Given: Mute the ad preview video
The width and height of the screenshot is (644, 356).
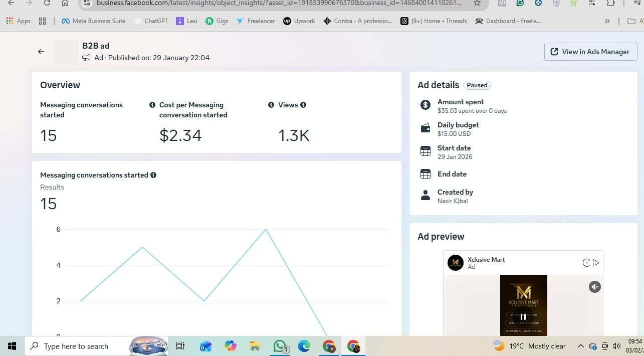Looking at the screenshot, I should [x=594, y=287].
